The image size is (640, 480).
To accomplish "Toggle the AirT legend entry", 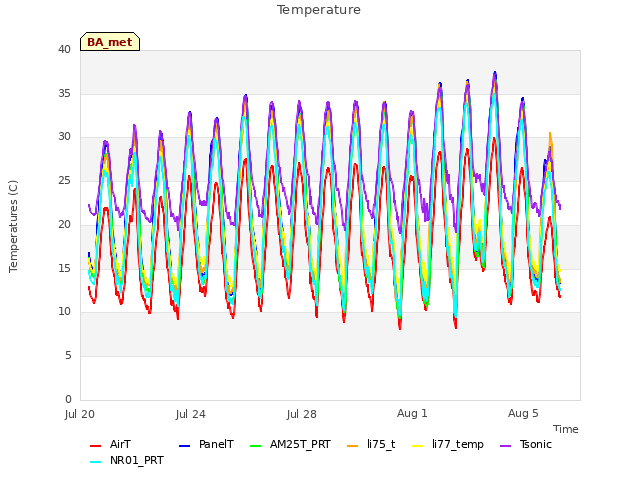I will (110, 444).
